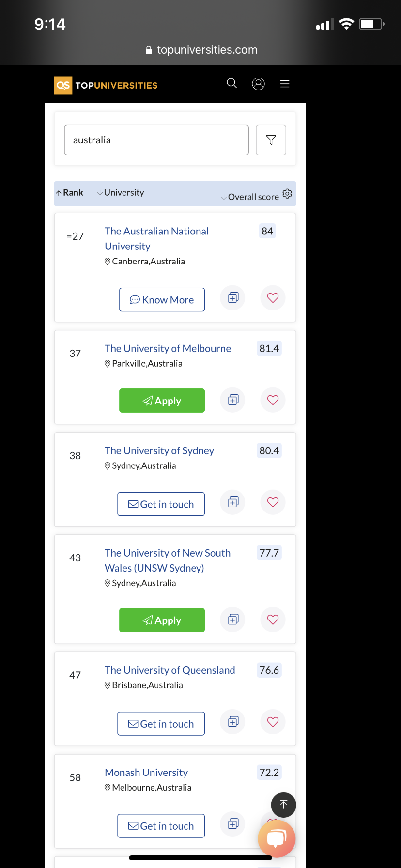
Task: Sort by Overall score column
Action: pos(250,197)
